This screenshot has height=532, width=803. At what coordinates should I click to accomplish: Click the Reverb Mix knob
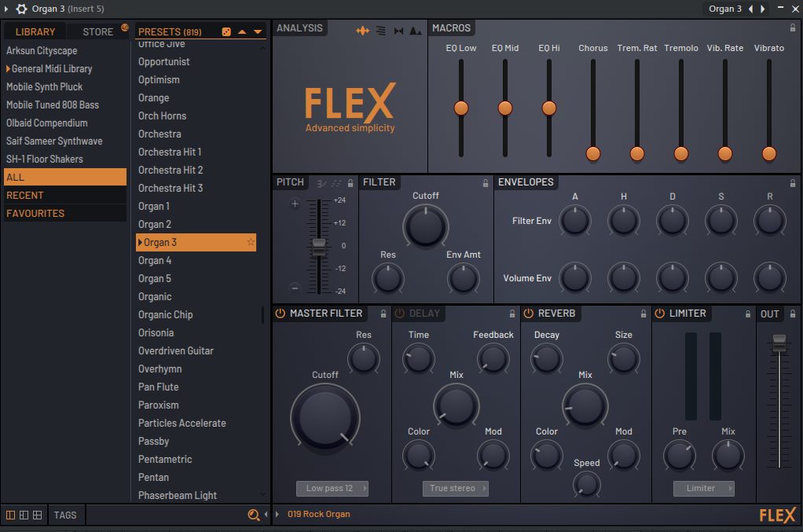(x=585, y=405)
